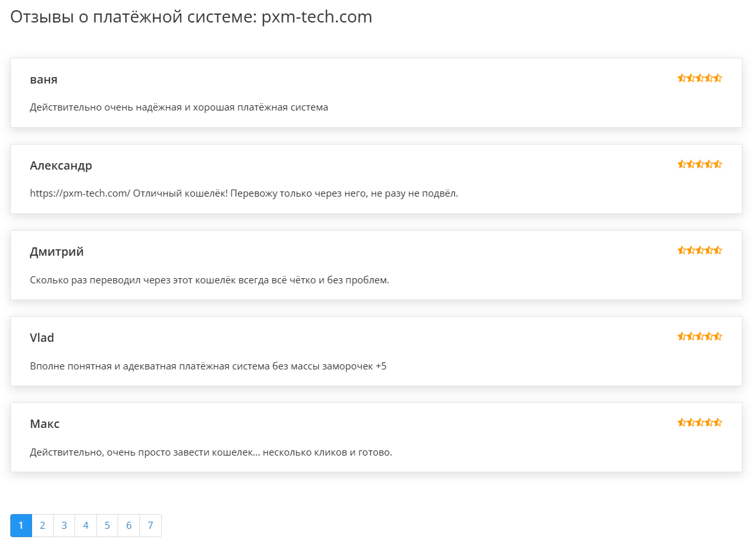
Task: Click reviewer name Дмитрий
Action: [x=57, y=252]
